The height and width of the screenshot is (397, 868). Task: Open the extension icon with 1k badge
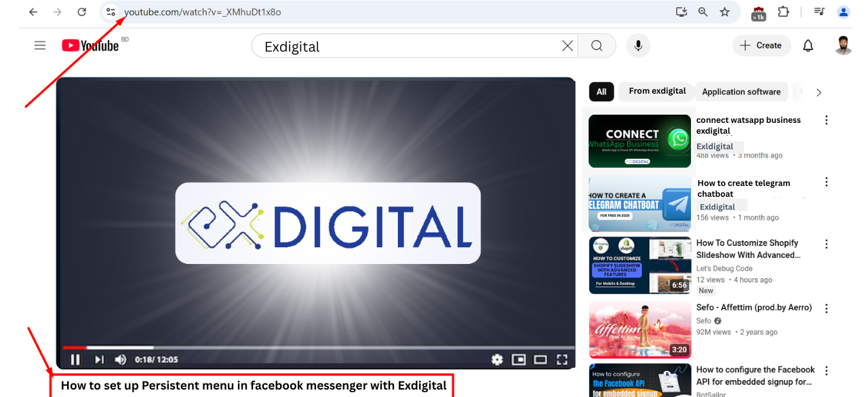[759, 13]
